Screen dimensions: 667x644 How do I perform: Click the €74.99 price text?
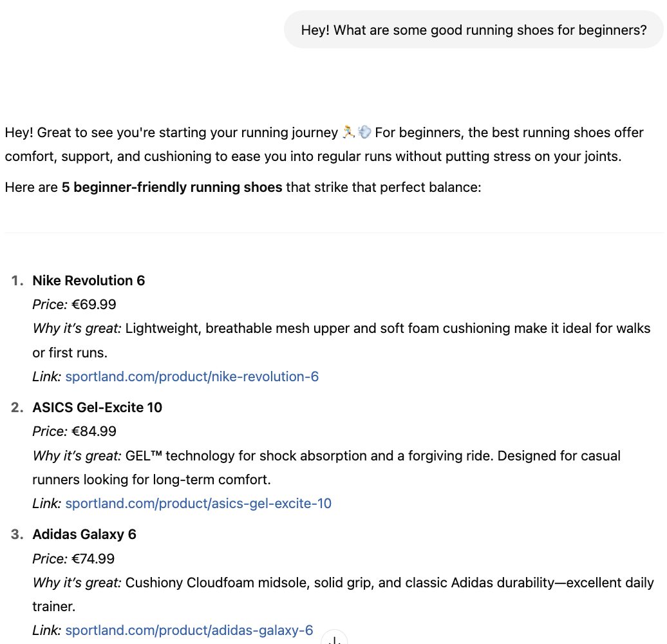click(x=93, y=558)
